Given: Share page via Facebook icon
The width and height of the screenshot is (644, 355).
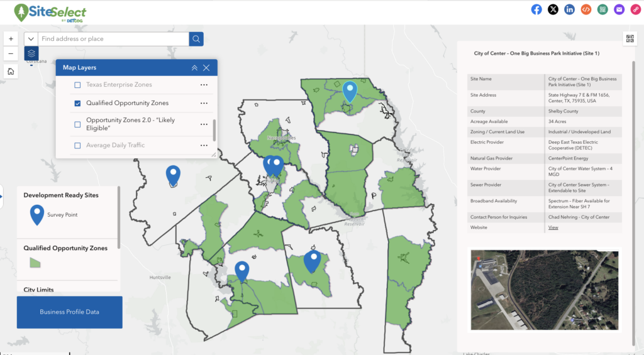Looking at the screenshot, I should tap(536, 9).
